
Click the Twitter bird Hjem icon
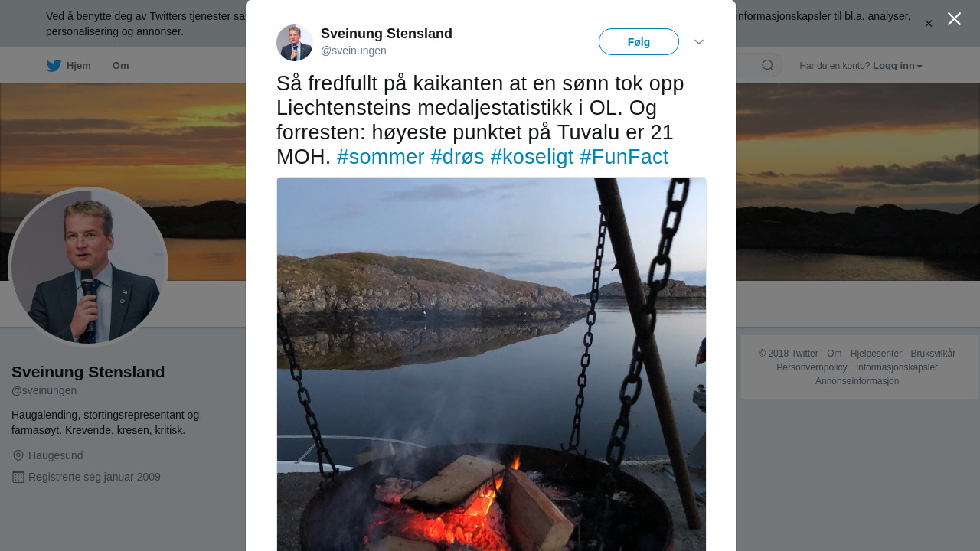tap(54, 66)
